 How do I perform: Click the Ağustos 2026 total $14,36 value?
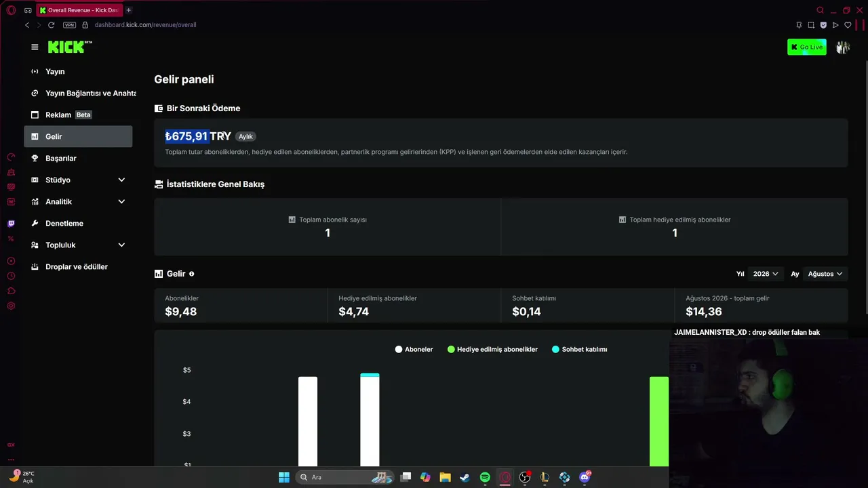click(x=703, y=312)
